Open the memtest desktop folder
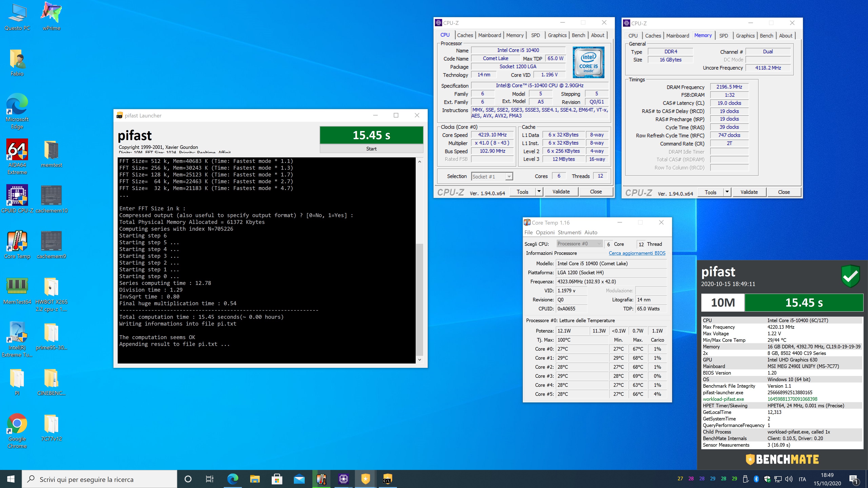This screenshot has height=488, width=868. [x=51, y=154]
